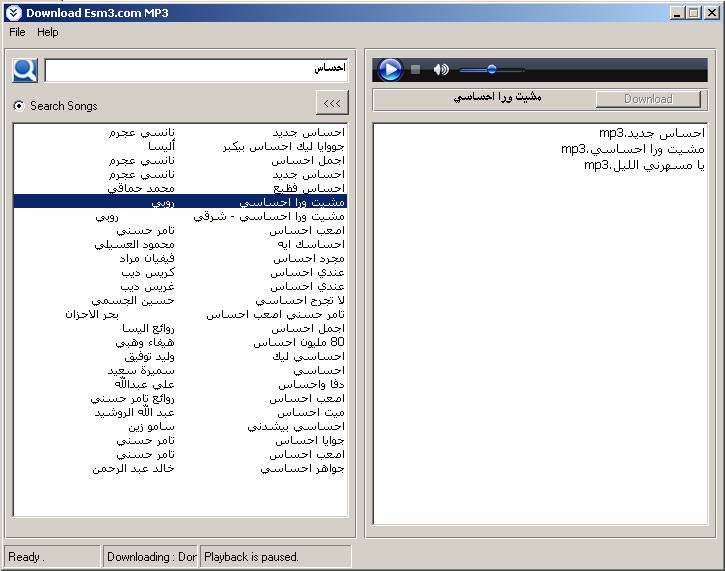Select downloaded file 'يا مسهرني الليل.mp3'
The height and width of the screenshot is (571, 725).
pos(644,165)
